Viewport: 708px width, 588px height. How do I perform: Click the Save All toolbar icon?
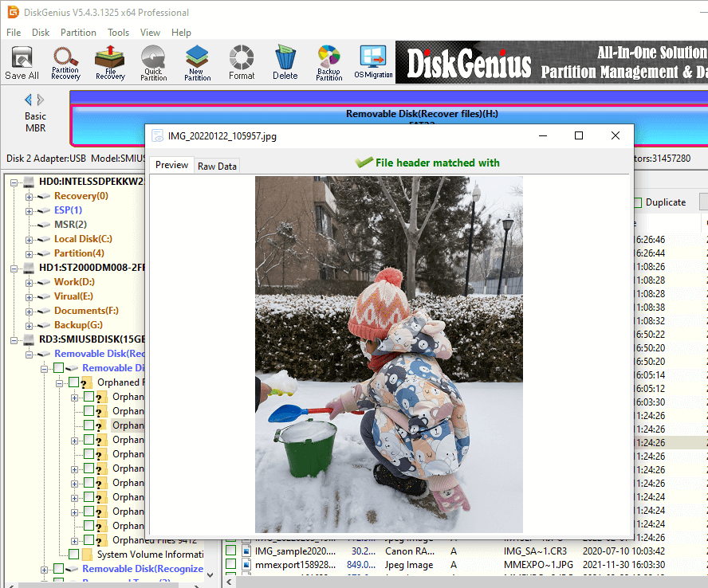22,63
